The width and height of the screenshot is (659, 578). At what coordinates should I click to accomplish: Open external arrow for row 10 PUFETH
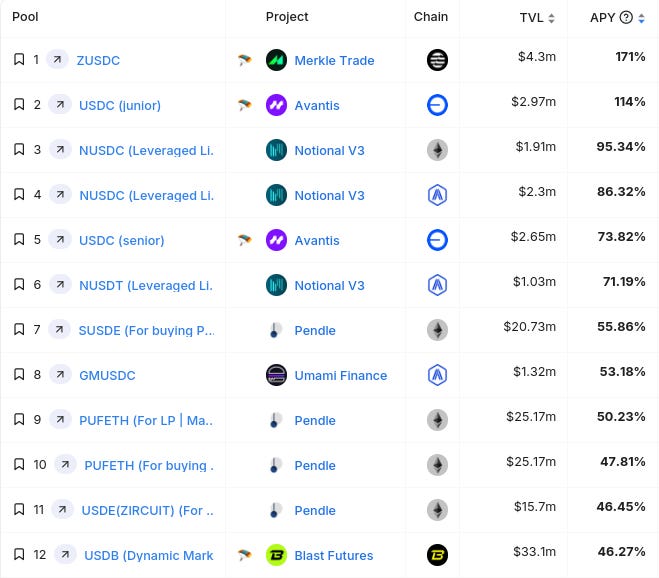pyautogui.click(x=65, y=465)
